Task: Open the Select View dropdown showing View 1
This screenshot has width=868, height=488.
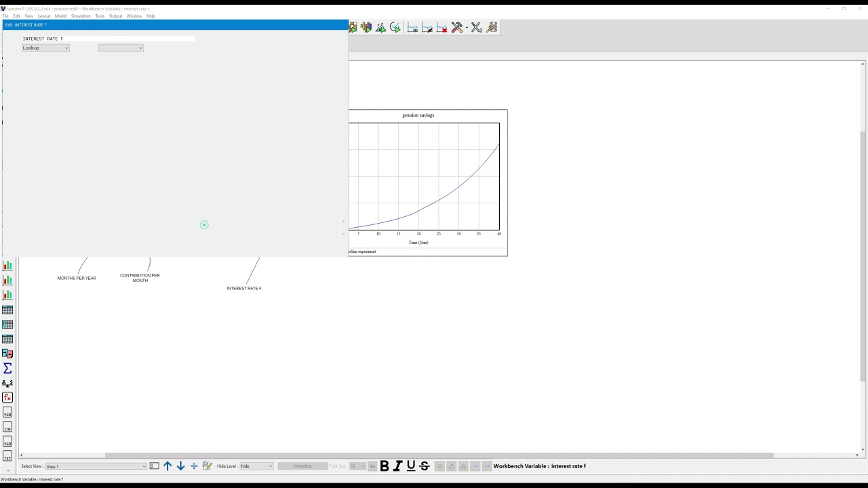Action: [96, 466]
